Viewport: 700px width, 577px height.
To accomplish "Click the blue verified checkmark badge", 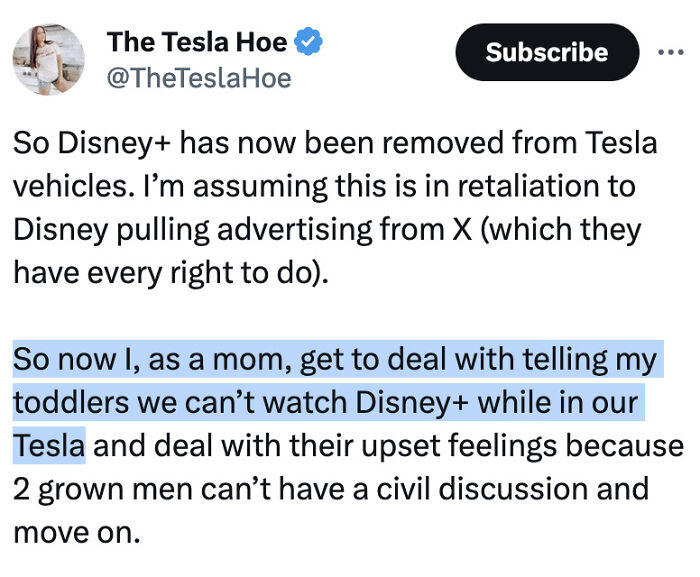I will [312, 43].
